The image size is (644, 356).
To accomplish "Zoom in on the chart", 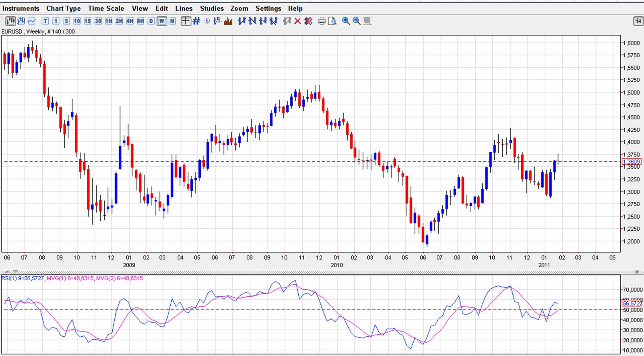I will coord(346,21).
